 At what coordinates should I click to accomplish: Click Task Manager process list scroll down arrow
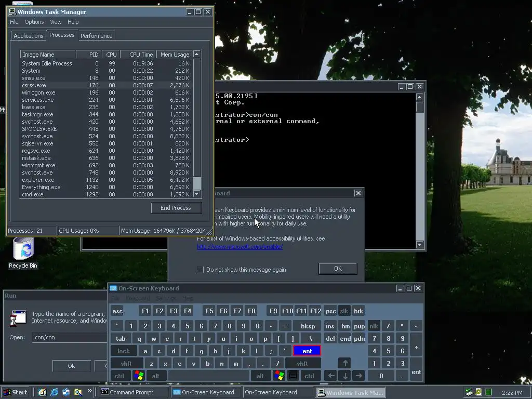click(197, 194)
